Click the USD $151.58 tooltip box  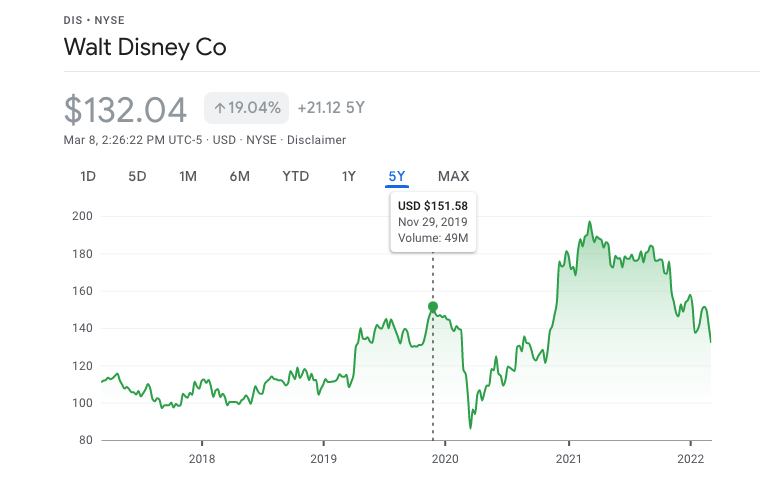433,222
